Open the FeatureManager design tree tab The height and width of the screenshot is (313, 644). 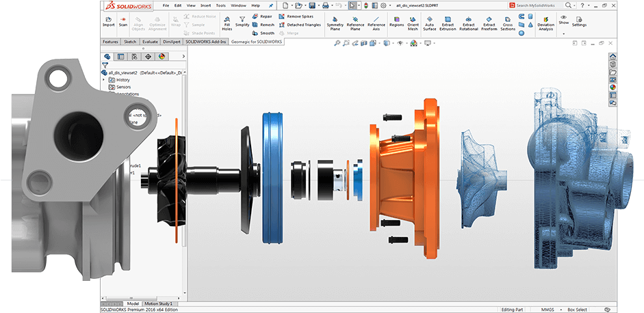(x=107, y=57)
